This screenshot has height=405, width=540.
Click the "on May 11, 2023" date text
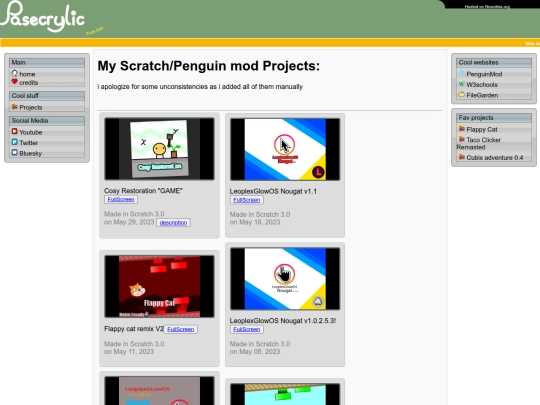129,352
